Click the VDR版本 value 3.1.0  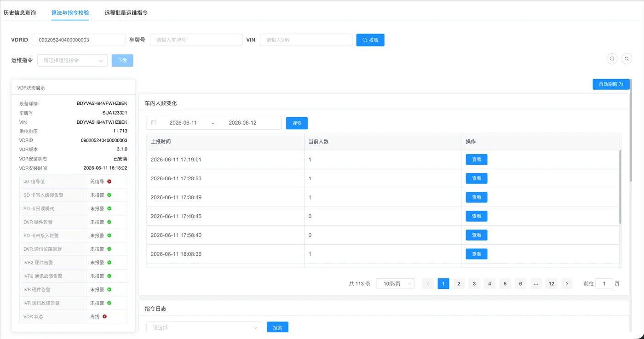point(122,149)
